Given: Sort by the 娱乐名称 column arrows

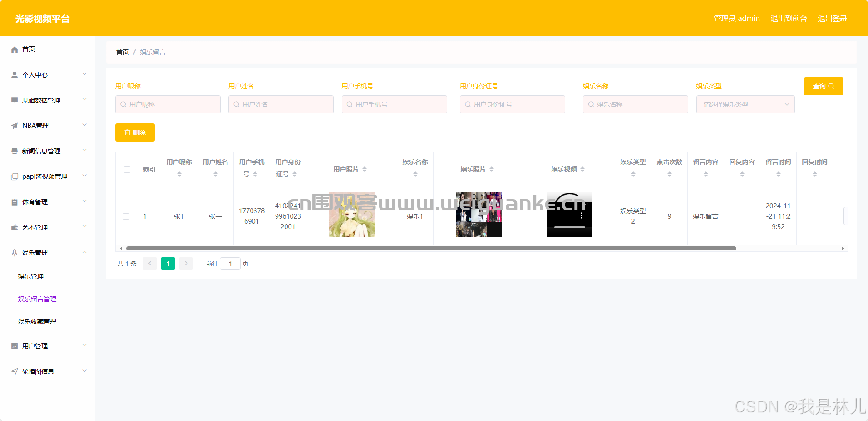Looking at the screenshot, I should click(x=415, y=174).
